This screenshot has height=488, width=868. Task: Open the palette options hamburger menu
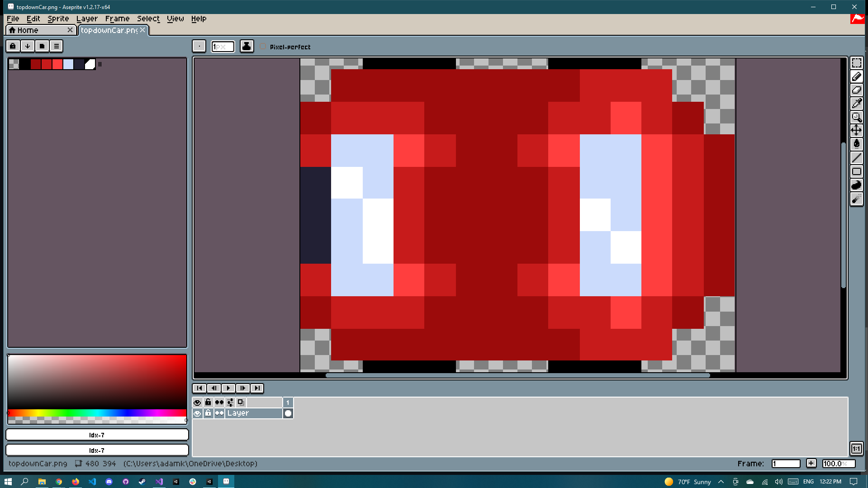click(56, 46)
